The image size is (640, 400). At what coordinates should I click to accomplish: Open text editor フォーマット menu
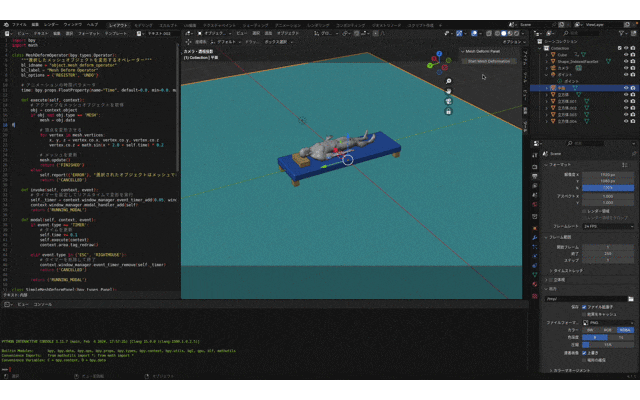[x=89, y=33]
